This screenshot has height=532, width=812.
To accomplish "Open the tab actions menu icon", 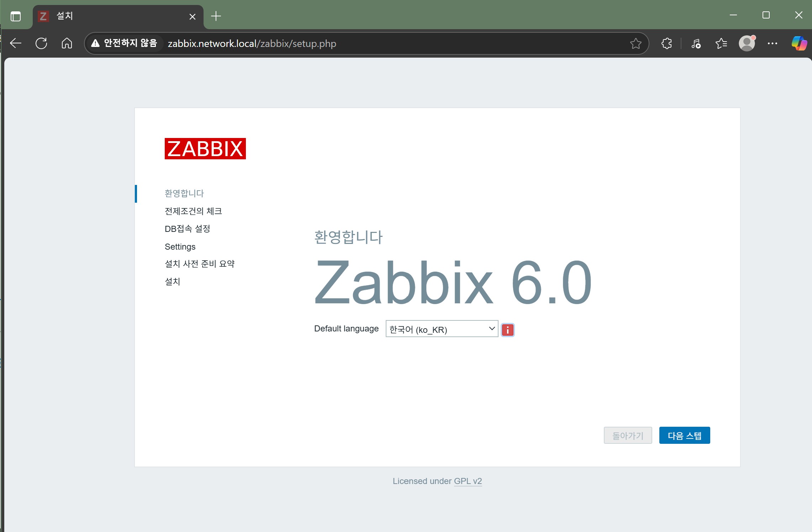I will [x=16, y=16].
